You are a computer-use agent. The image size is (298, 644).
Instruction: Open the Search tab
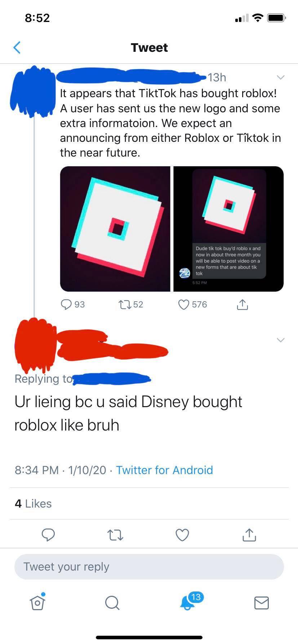112,603
